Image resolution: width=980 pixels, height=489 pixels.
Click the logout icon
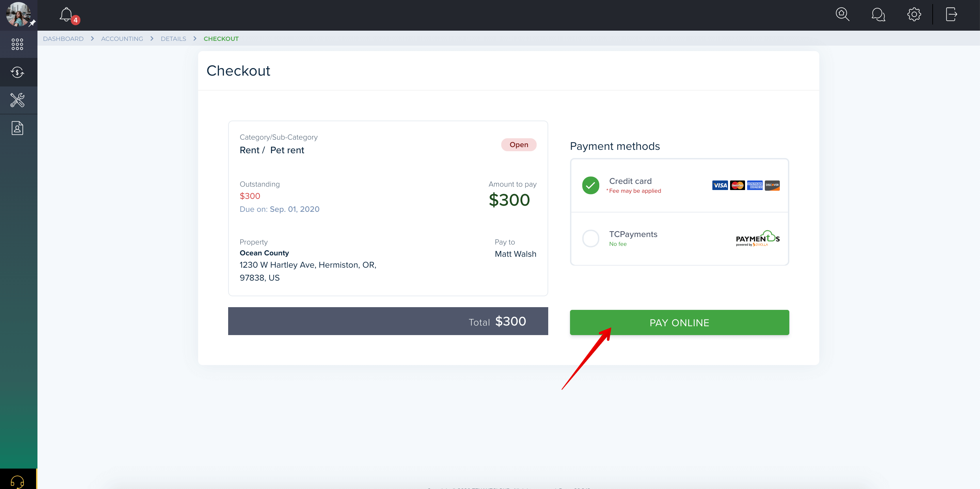tap(951, 14)
